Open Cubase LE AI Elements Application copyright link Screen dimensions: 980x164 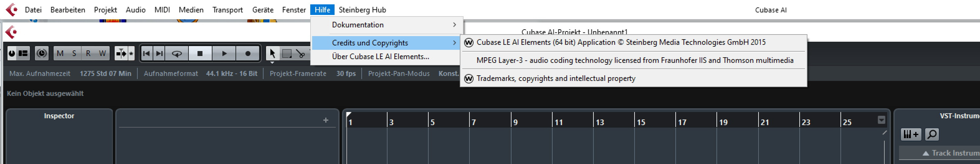(x=633, y=43)
